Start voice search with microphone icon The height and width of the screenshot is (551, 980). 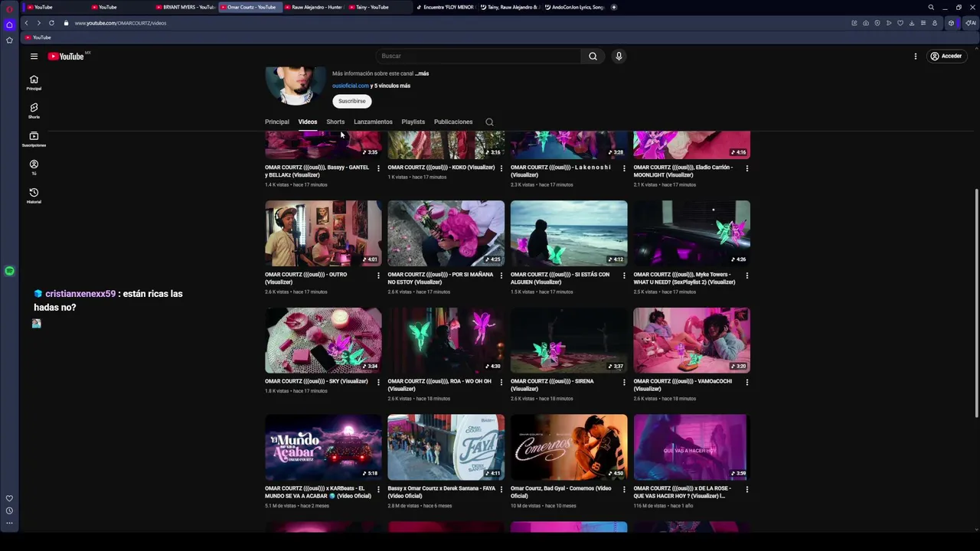click(x=619, y=56)
